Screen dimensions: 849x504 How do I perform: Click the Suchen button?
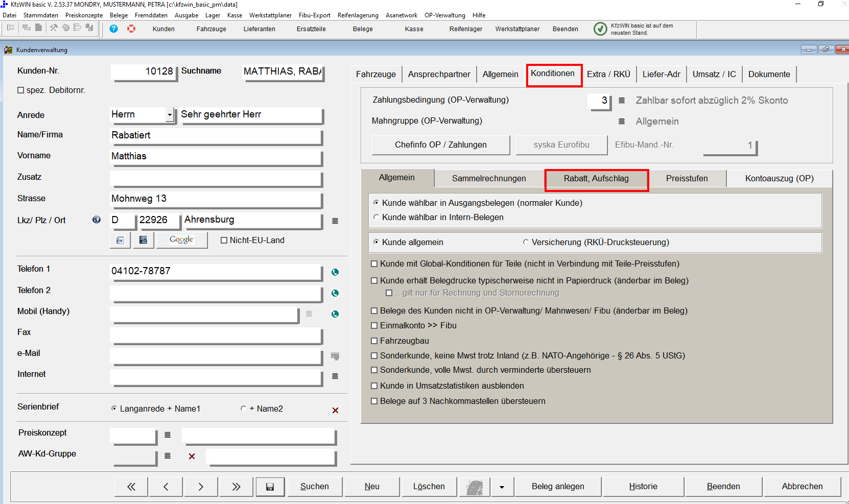point(315,487)
